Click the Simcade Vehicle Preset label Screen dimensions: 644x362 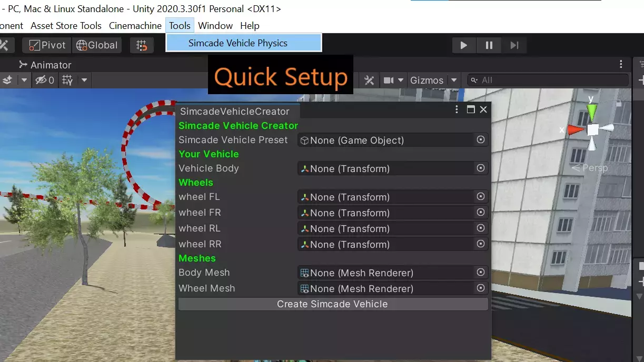click(x=233, y=140)
